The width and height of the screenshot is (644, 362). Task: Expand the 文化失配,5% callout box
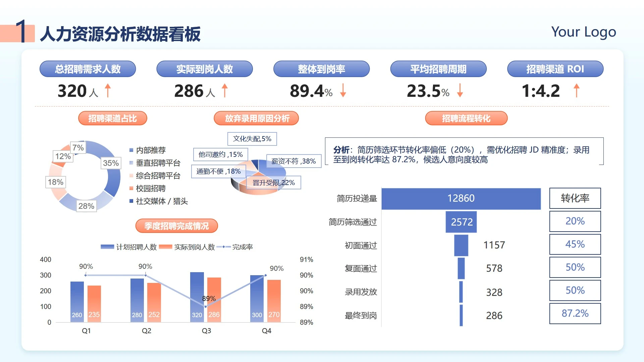[252, 138]
